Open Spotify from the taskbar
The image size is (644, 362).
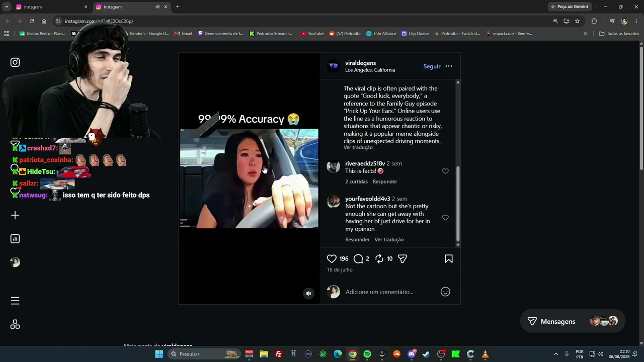(x=367, y=354)
